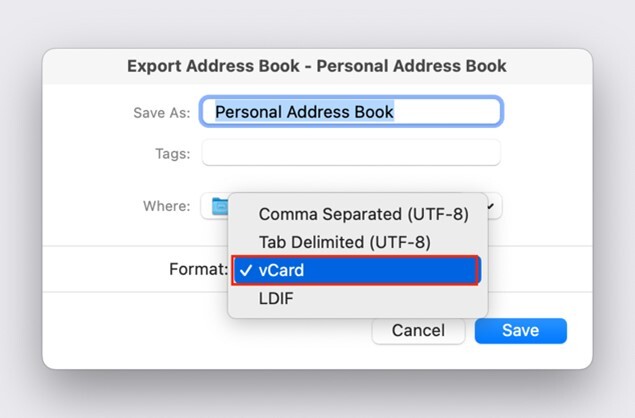Cancel the address book export
Viewport: 635px width, 418px height.
click(418, 331)
